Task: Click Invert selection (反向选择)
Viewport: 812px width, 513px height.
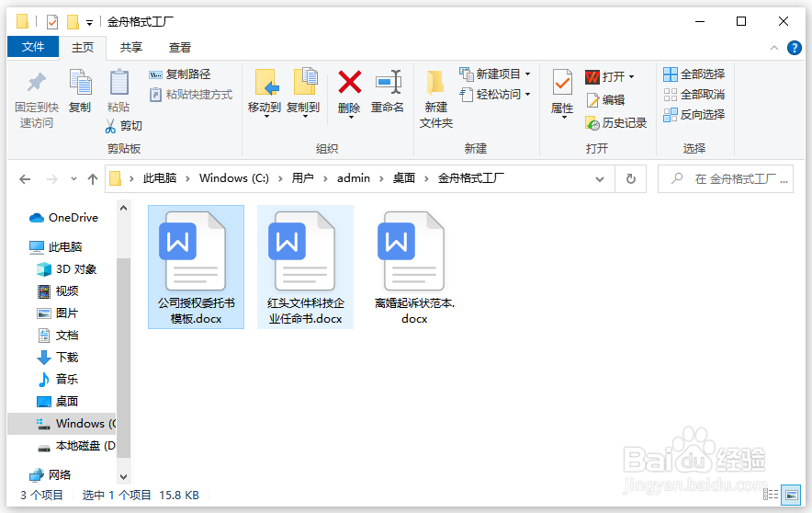Action: 694,115
